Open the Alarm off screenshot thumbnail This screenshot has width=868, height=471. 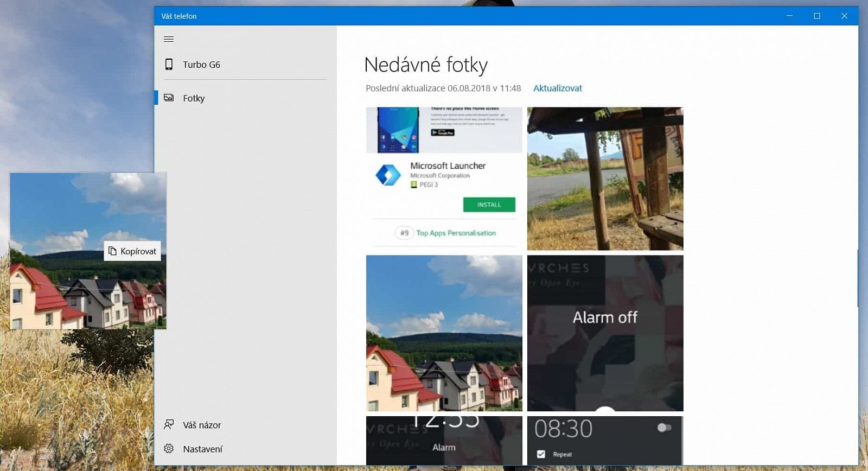(x=605, y=333)
